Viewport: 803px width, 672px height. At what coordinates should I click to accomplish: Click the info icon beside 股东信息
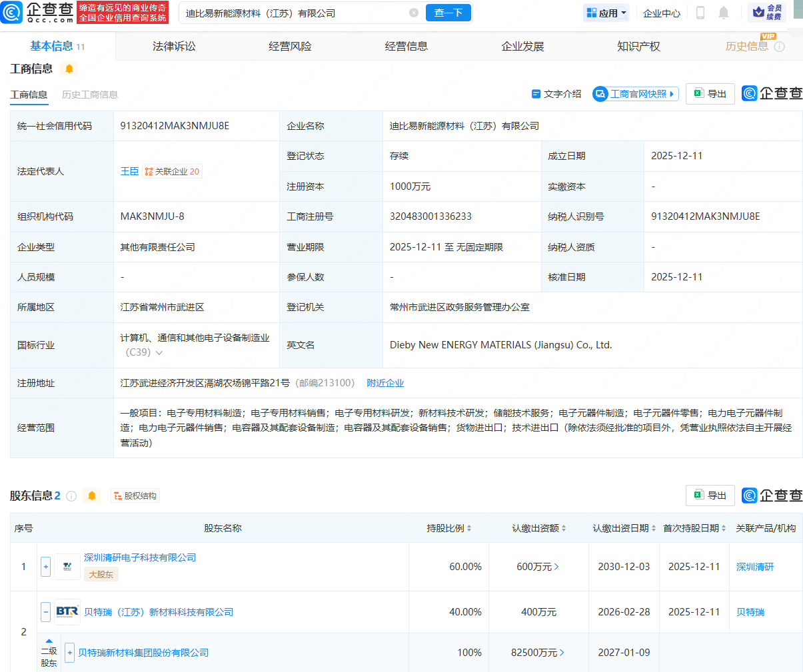(x=71, y=496)
